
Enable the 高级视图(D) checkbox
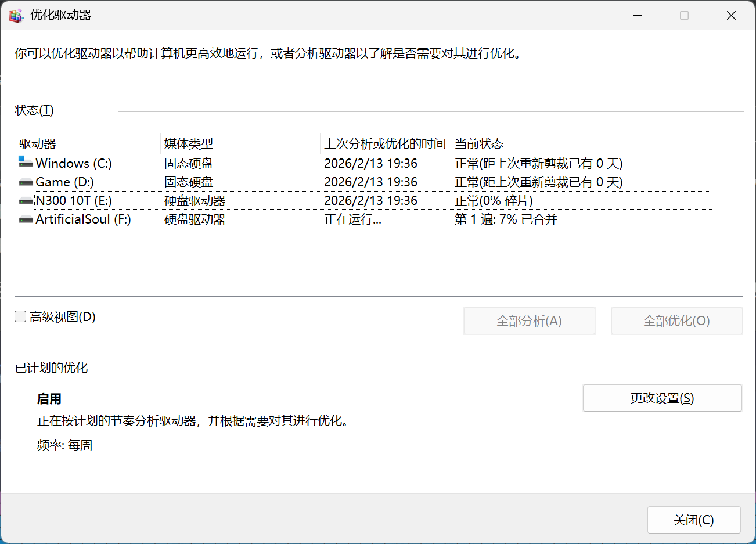point(20,316)
